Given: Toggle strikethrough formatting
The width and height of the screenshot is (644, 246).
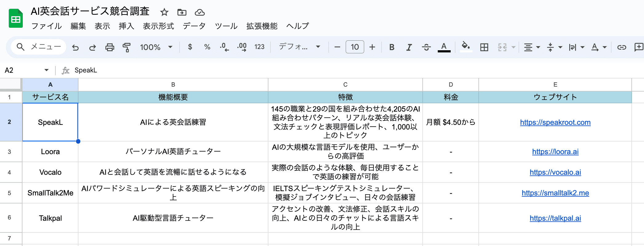Looking at the screenshot, I should point(426,47).
